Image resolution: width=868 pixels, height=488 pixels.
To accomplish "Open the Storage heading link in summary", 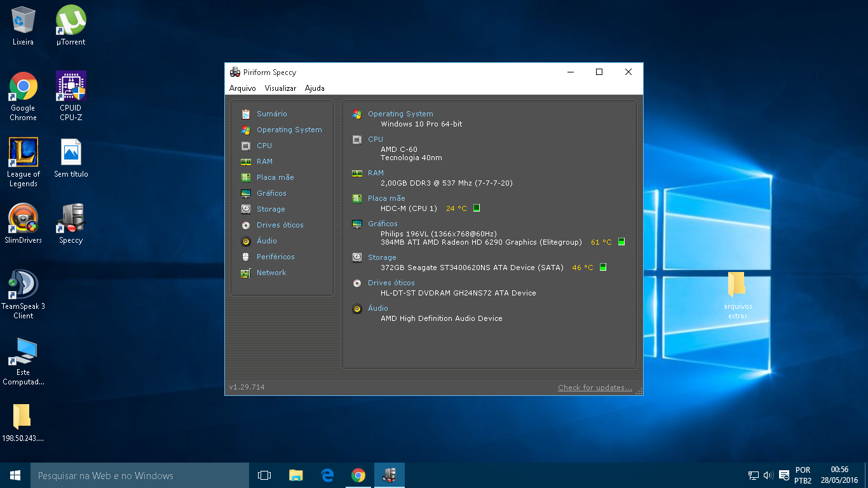I will (x=382, y=257).
